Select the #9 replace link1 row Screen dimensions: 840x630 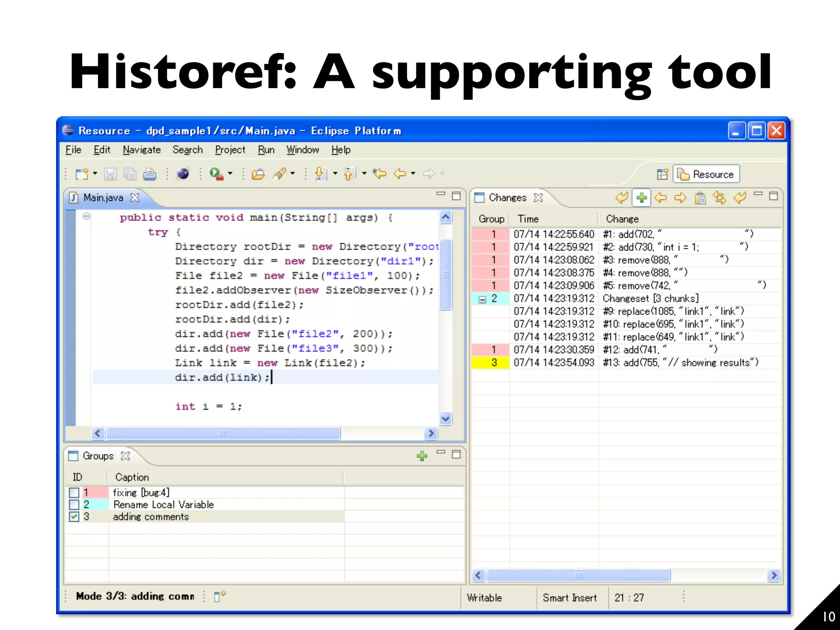(x=626, y=311)
